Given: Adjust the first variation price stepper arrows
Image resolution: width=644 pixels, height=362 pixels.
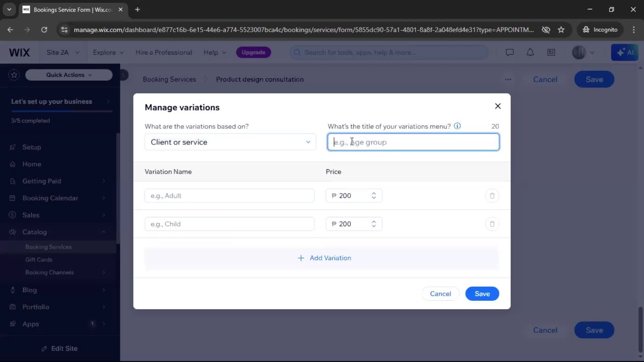Looking at the screenshot, I should tap(374, 196).
